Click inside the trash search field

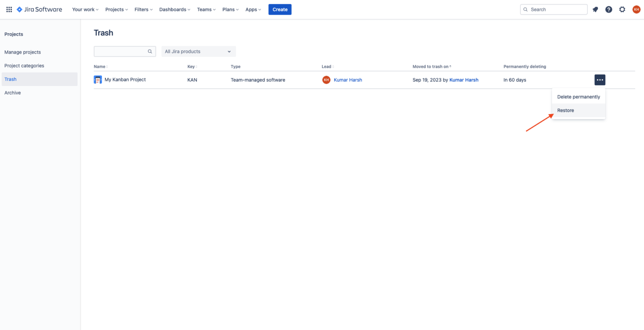[x=122, y=51]
